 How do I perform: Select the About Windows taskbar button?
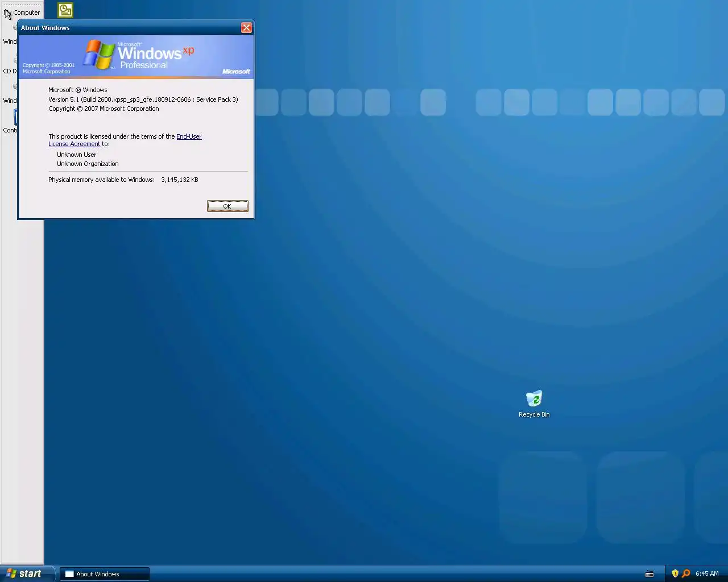click(x=105, y=574)
